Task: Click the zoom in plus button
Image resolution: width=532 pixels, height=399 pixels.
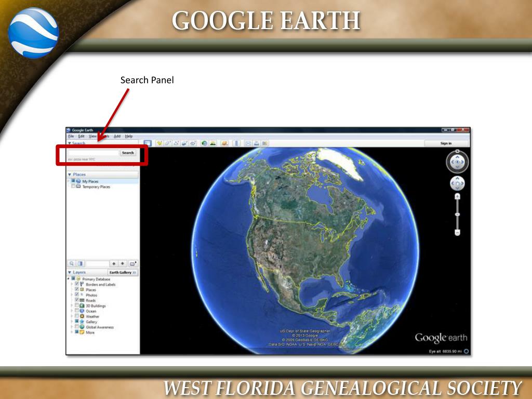Action: (457, 196)
